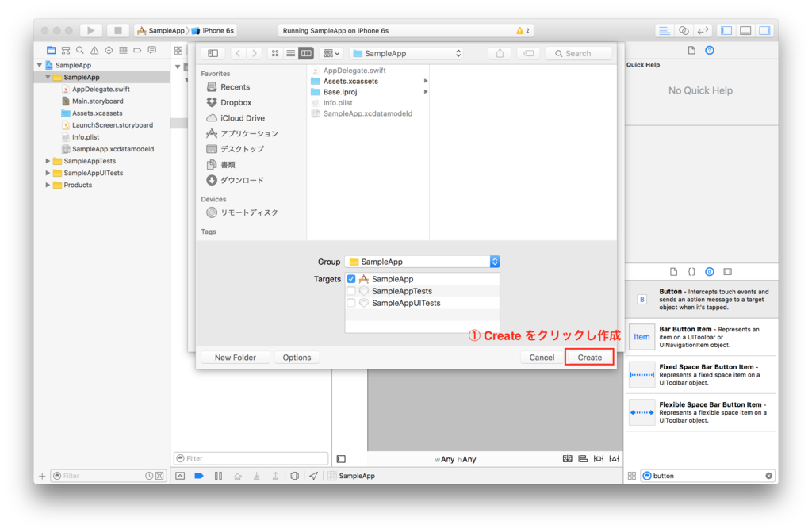The image size is (812, 532).
Task: Select Dropbox in Favorites sidebar
Action: tap(236, 102)
